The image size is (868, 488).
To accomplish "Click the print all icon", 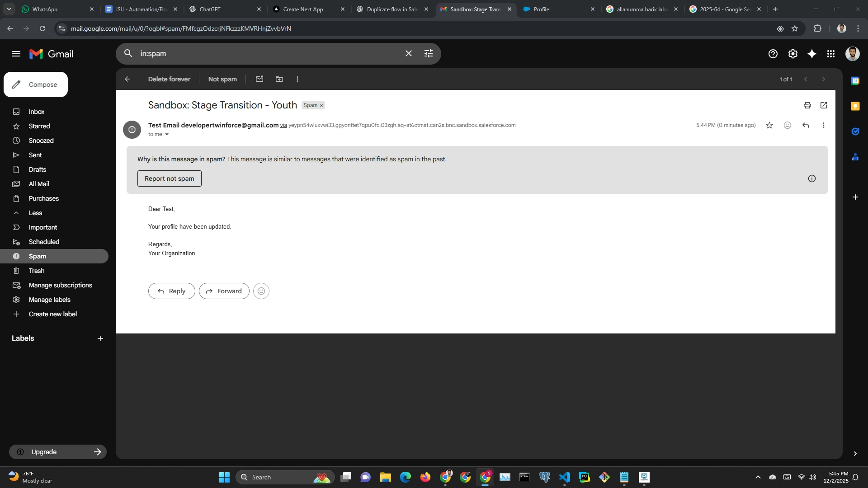I will pos(807,105).
